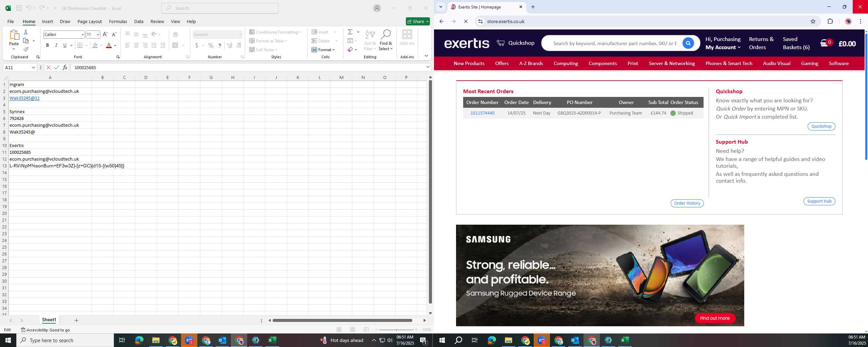Toggle Italic formatting in Excel ribbon
Viewport: 868px width, 347px height.
click(56, 45)
